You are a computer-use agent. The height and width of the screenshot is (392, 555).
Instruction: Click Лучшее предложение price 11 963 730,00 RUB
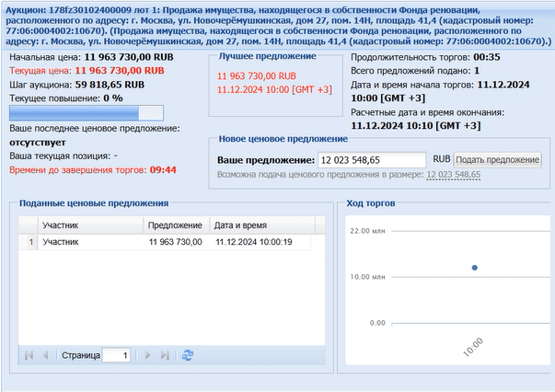coord(256,76)
